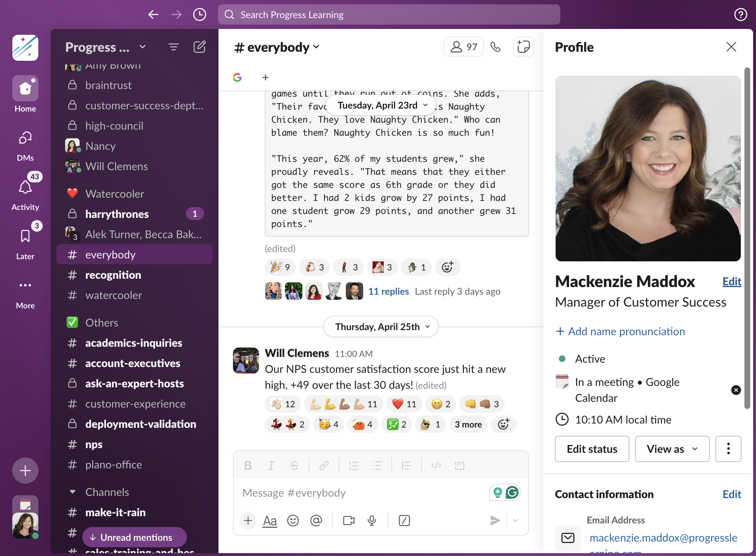
Task: Click the Edit status button
Action: 592,449
